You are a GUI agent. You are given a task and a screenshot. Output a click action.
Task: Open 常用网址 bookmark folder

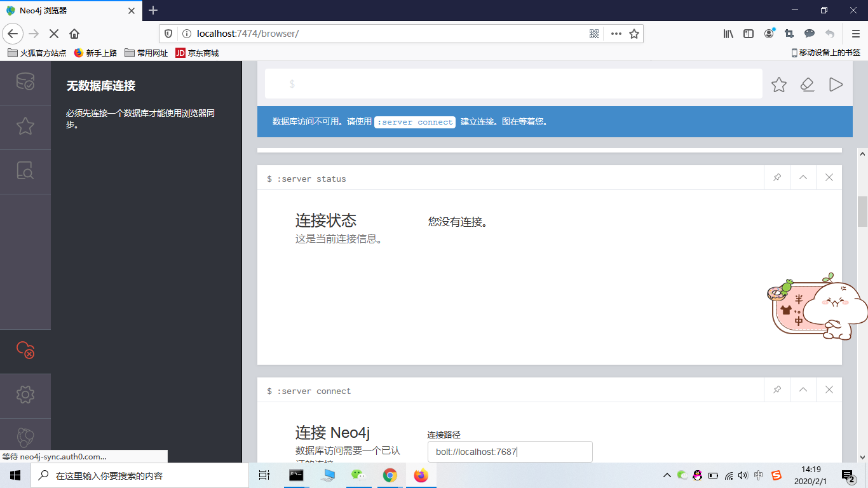click(146, 53)
